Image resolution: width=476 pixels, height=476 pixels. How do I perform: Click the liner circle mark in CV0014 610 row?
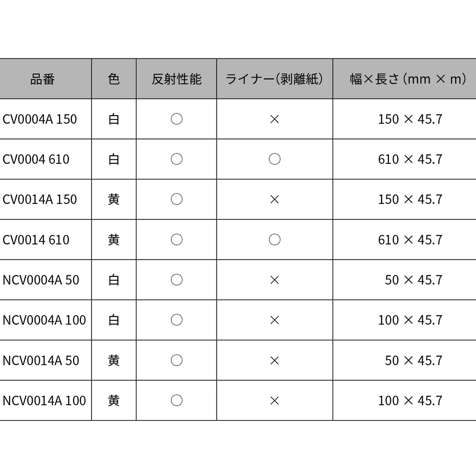click(274, 240)
